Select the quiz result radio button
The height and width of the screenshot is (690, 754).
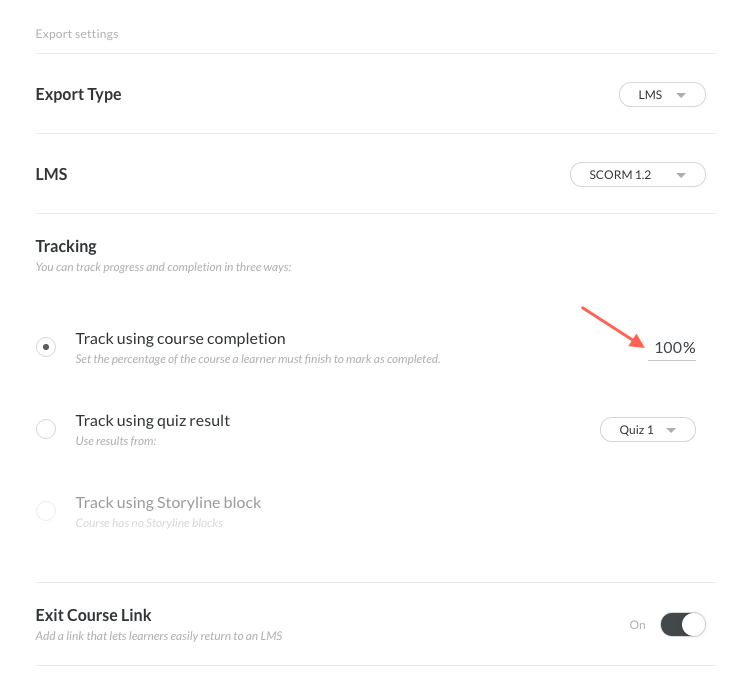[46, 429]
